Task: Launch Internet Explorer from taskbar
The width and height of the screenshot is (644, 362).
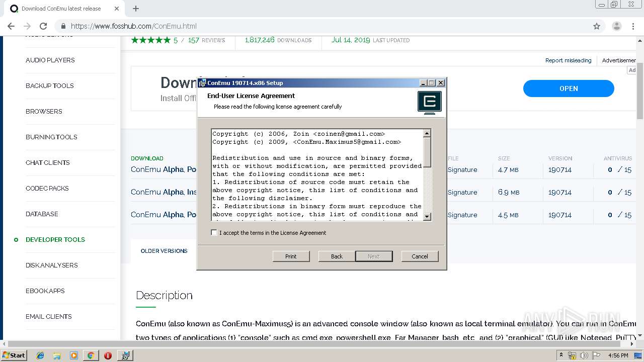Action: coord(40,355)
